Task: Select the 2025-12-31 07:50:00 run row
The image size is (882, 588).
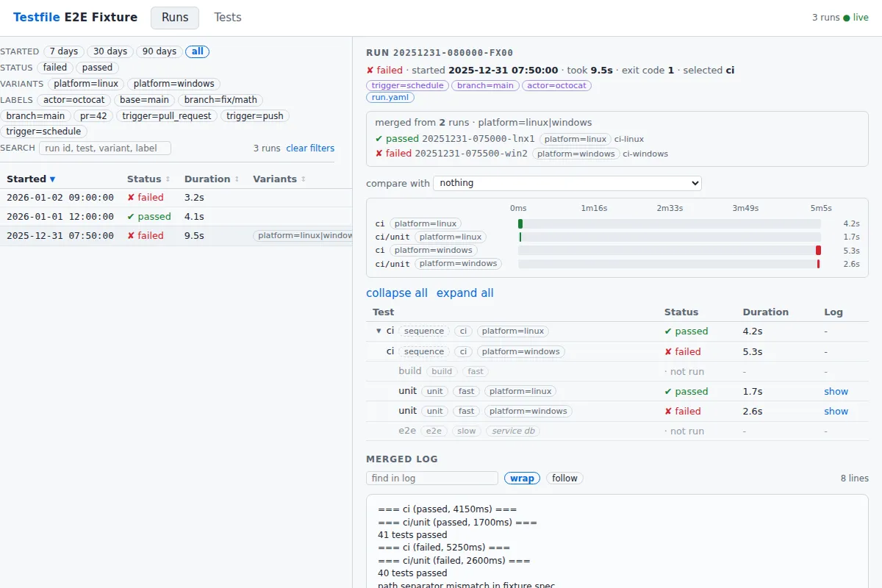Action: click(x=176, y=236)
